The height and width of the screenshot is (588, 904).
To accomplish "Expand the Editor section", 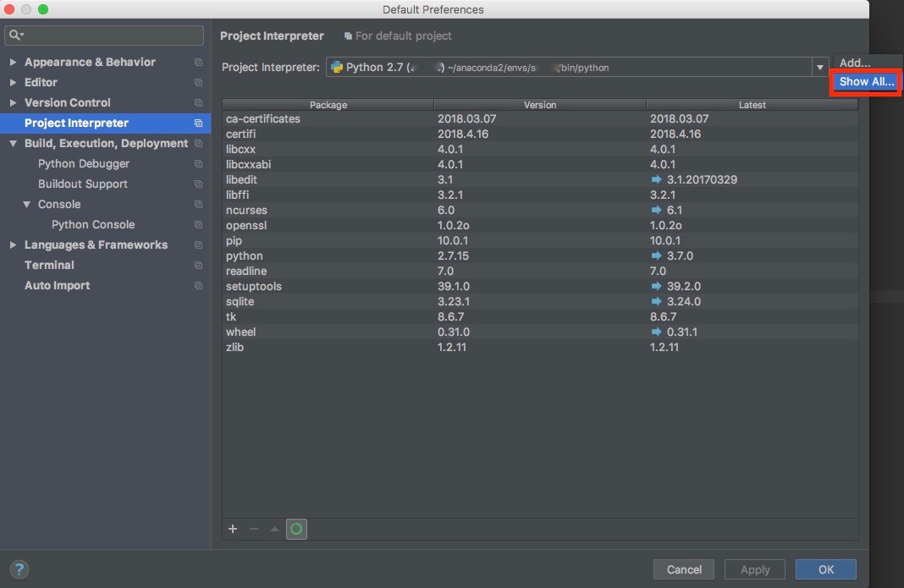I will click(13, 82).
